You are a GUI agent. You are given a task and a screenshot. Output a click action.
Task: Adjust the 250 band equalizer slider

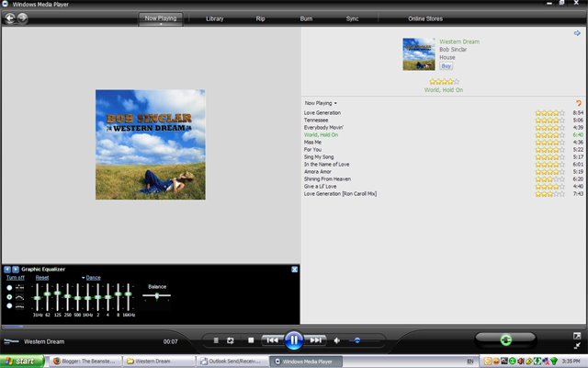point(67,296)
